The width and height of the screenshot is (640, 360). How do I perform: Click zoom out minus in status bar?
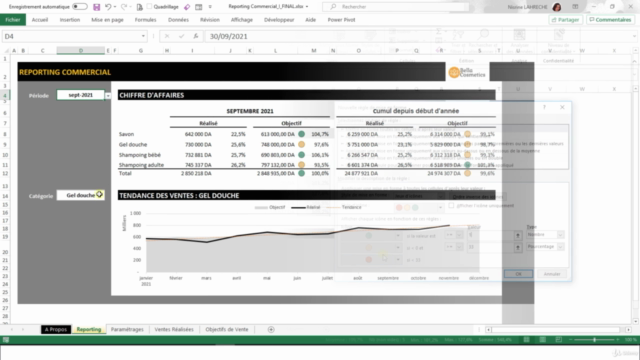[570, 340]
